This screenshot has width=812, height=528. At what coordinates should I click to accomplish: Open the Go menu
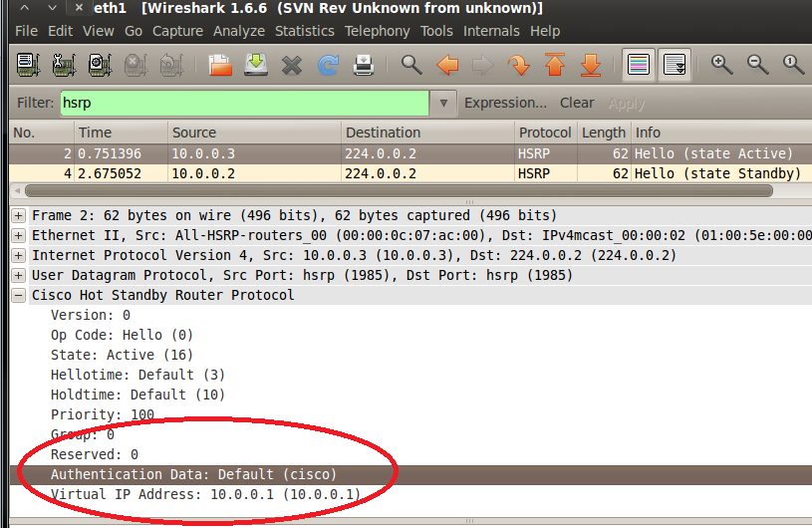(x=134, y=31)
